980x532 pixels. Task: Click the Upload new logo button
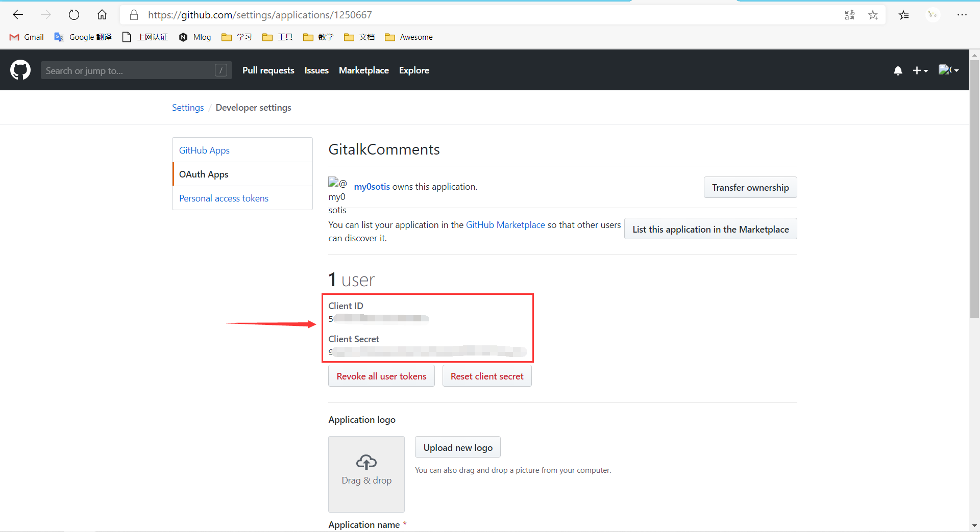pos(458,447)
